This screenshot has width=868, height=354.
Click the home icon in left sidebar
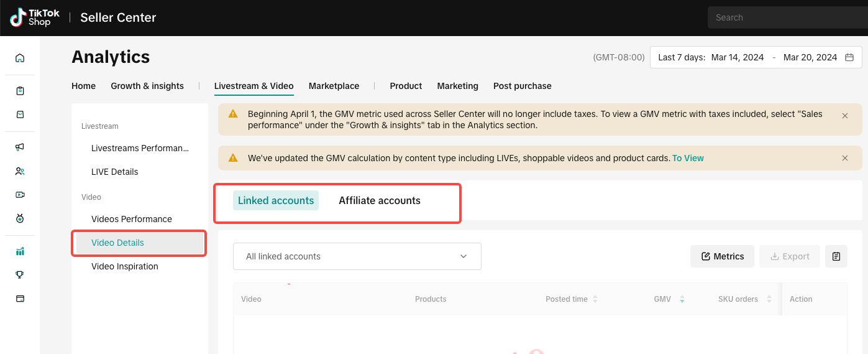click(20, 58)
